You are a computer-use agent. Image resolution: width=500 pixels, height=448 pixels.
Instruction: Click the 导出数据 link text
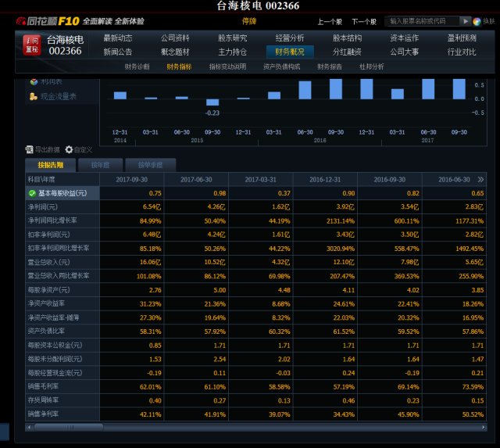(x=47, y=149)
